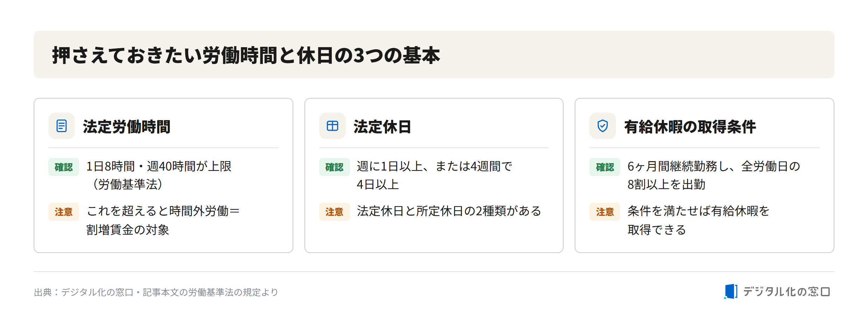The width and height of the screenshot is (868, 332).
Task: Click the orange 注意 badge in 有給休暇 card
Action: click(x=605, y=212)
